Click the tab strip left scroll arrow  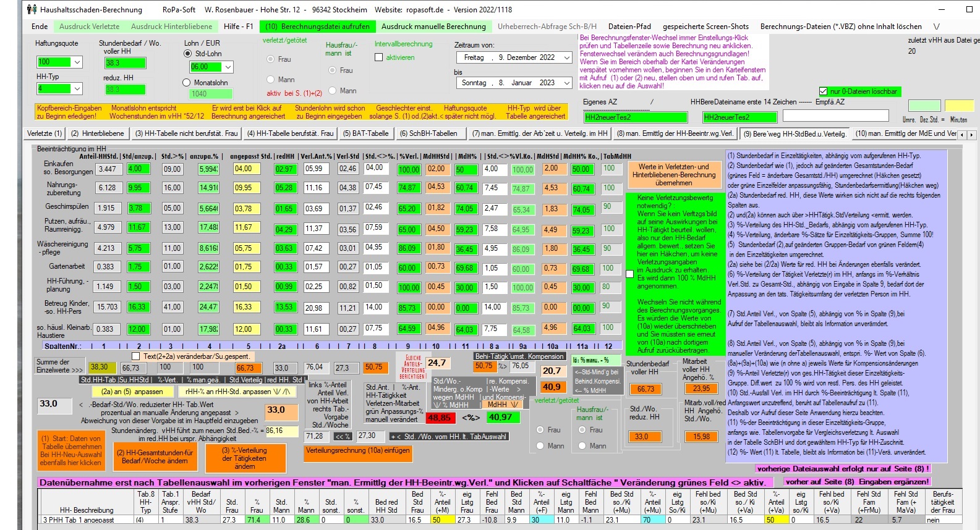[x=962, y=134]
